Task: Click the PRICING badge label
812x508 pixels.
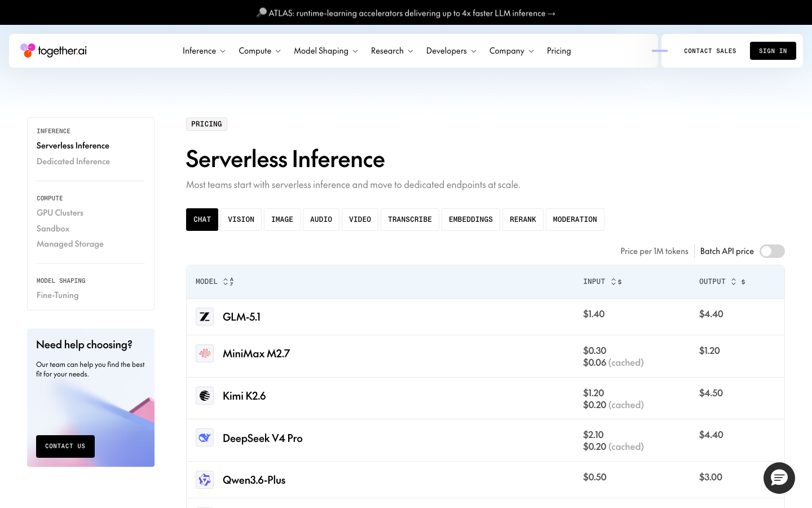Action: 206,124
